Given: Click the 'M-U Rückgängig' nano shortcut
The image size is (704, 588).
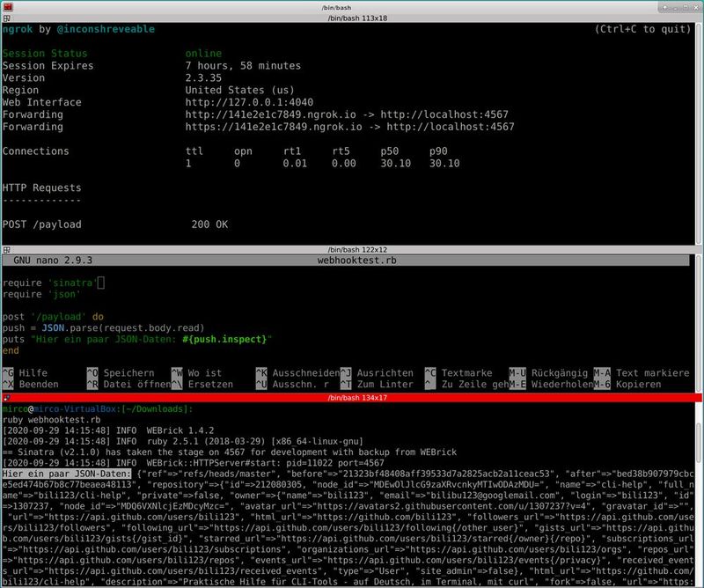Looking at the screenshot, I should (548, 373).
